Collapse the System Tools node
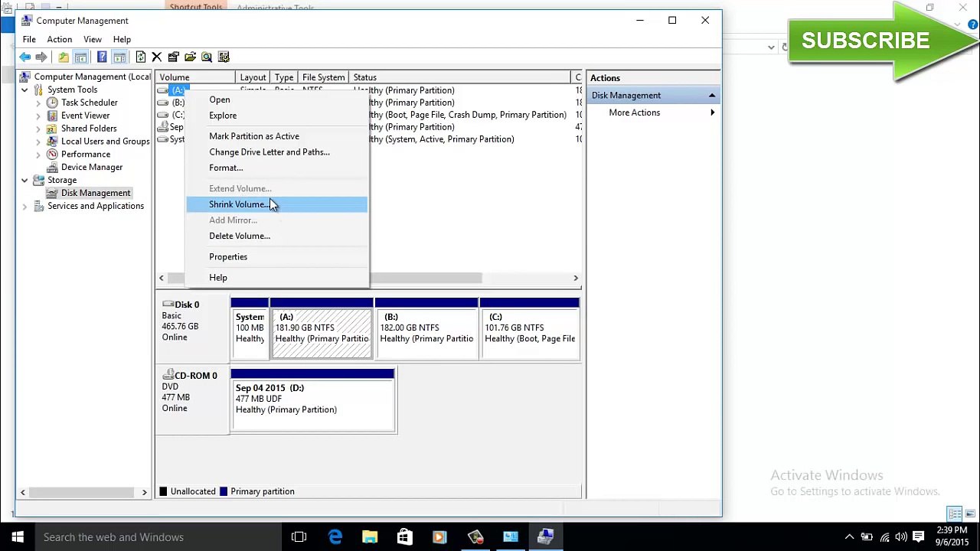The width and height of the screenshot is (980, 551). [x=24, y=90]
